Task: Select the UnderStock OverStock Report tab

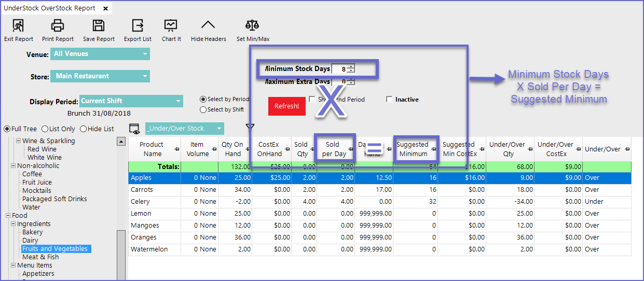Action: (x=49, y=8)
